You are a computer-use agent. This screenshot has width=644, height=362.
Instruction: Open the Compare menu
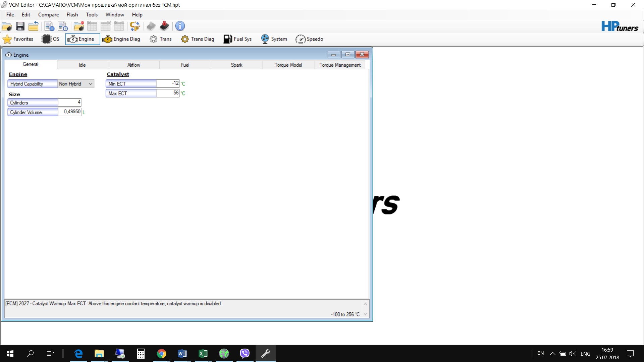[48, 15]
